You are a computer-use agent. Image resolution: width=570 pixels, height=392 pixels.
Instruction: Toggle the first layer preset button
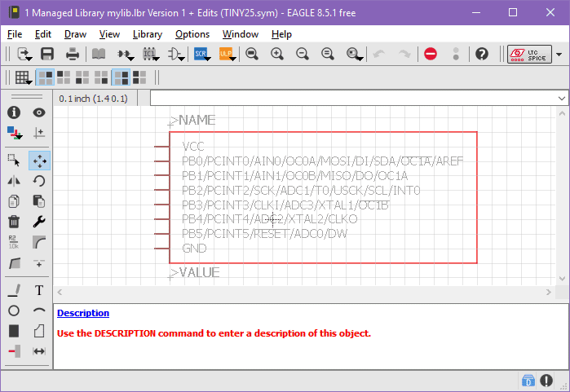(46, 77)
